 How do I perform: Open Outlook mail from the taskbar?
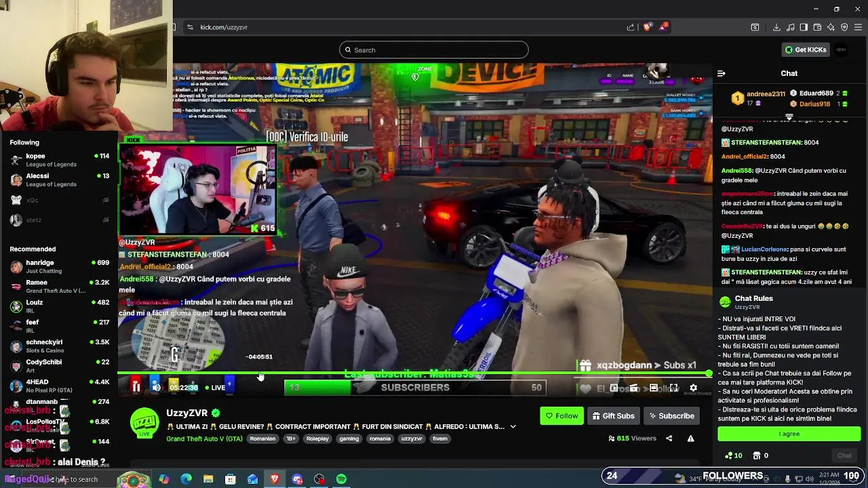[x=252, y=479]
